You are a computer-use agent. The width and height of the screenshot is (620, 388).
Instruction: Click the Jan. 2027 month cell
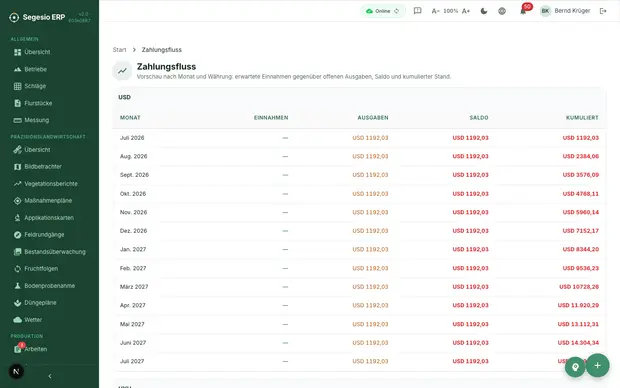tap(133, 250)
